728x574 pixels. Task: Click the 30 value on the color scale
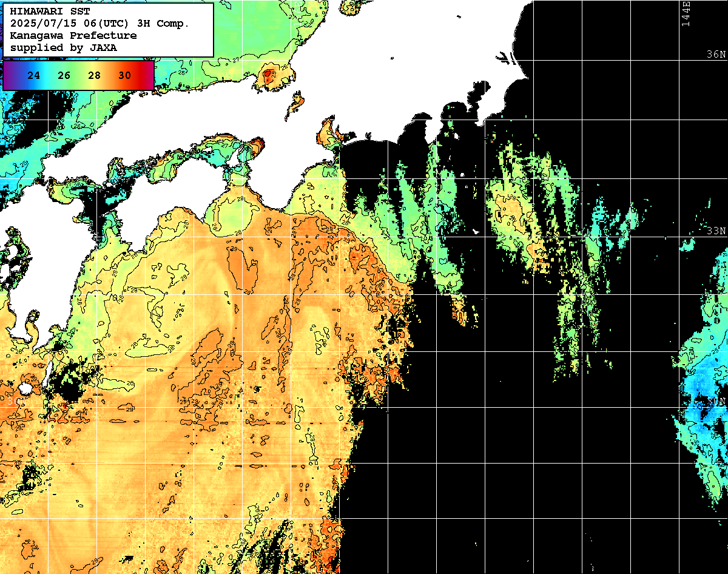click(x=125, y=75)
